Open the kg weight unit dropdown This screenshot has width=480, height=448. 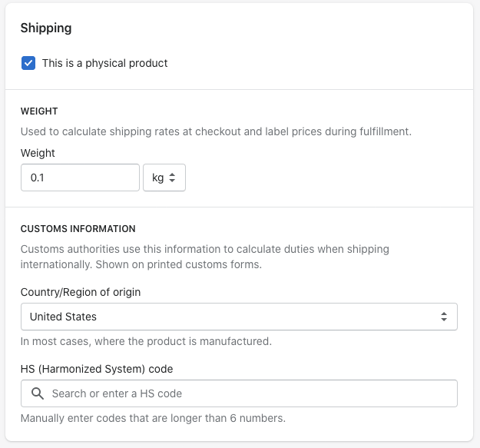coord(164,178)
